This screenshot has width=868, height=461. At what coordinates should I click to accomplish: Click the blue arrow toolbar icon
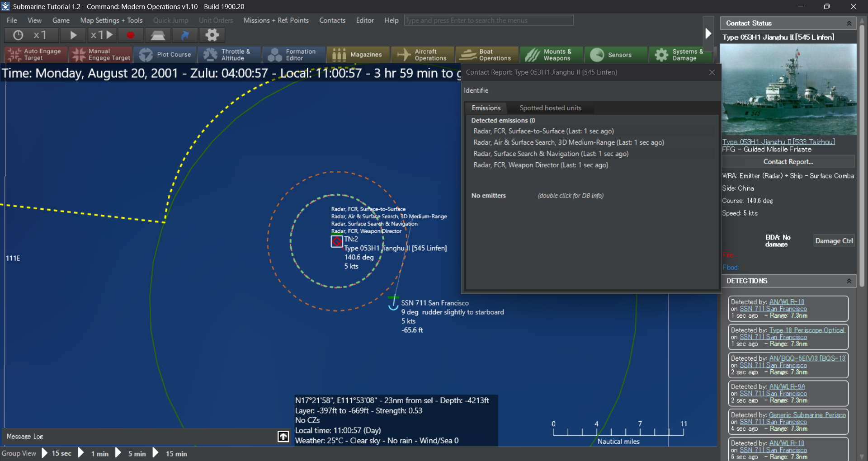click(185, 35)
